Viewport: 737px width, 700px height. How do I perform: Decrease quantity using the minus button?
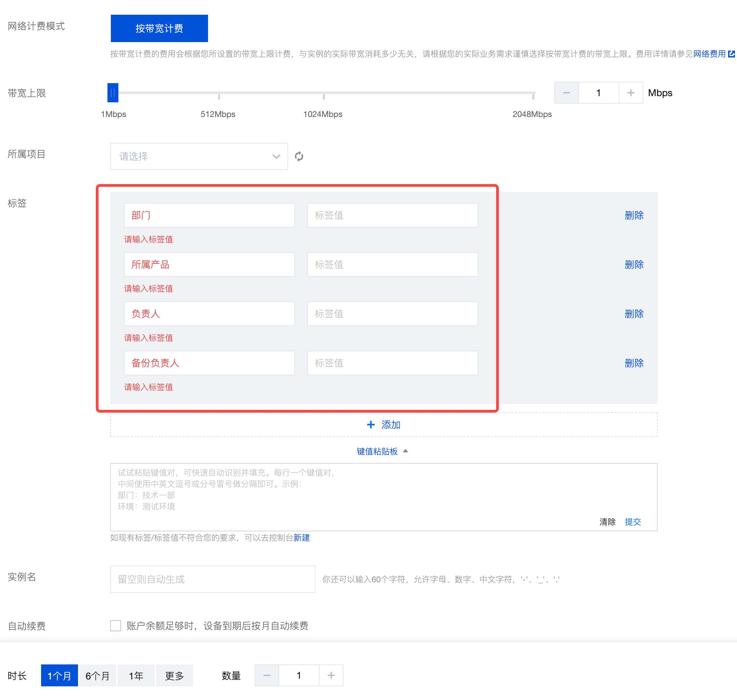point(267,675)
